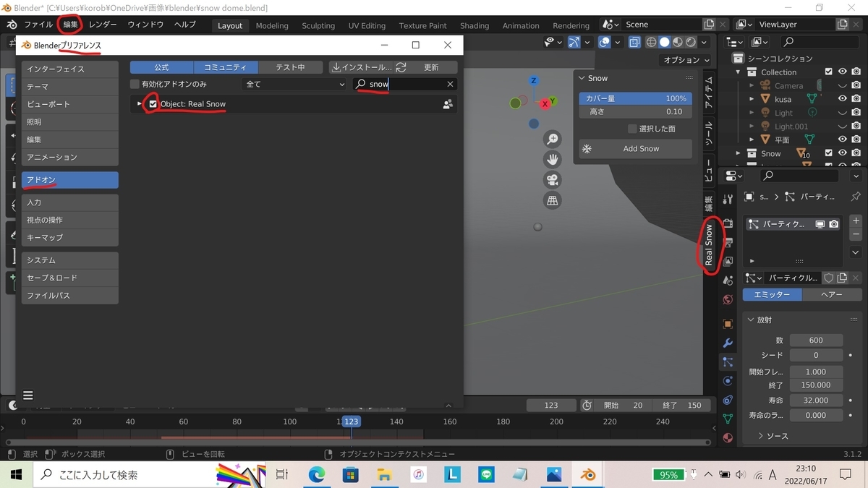Screen dimensions: 868x488
Task: Add particle system slot with plus button
Action: (x=856, y=221)
